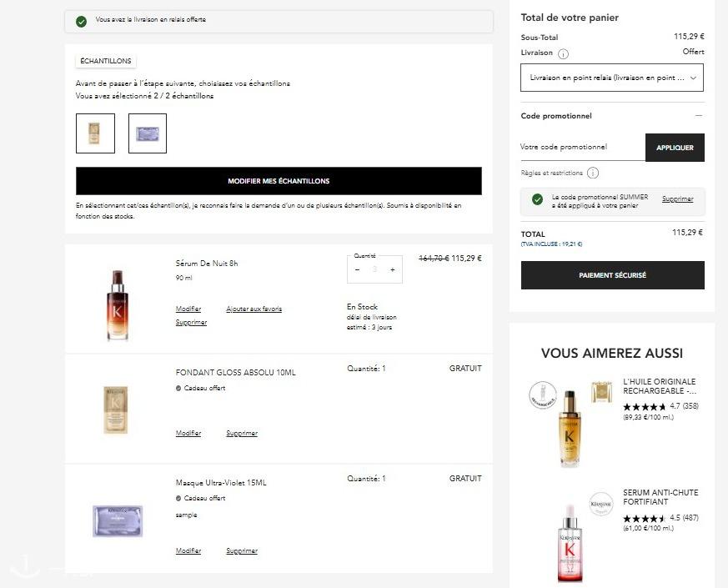Click Supprimer under Sérum De Nuit
Viewport: 728px width, 588px height.
(x=191, y=323)
